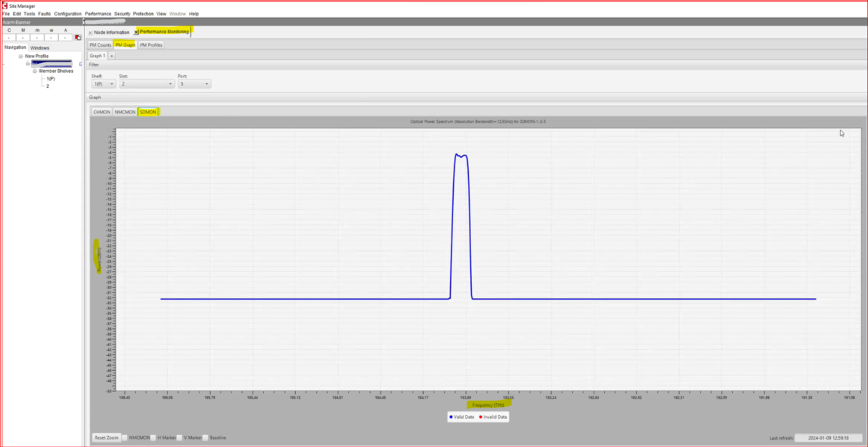Screen dimensions: 868x447
Task: Select shelf 2 in the navigation tree
Action: 47,86
